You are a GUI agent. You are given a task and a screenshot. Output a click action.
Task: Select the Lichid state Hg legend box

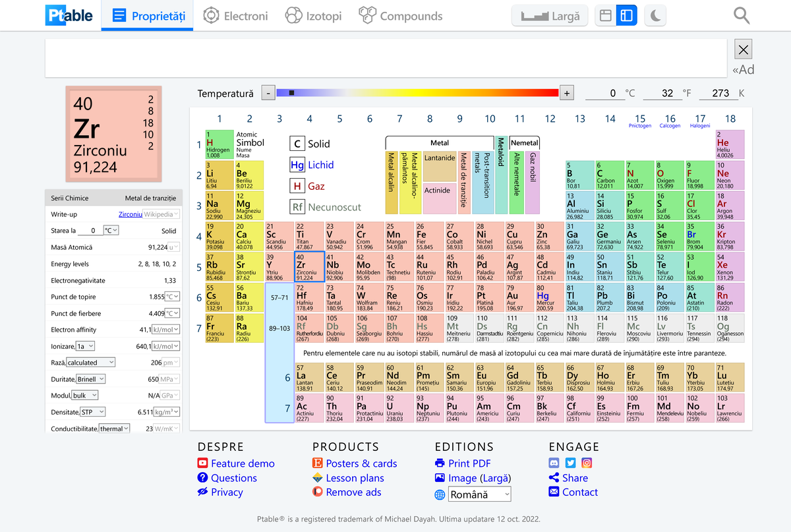[297, 165]
